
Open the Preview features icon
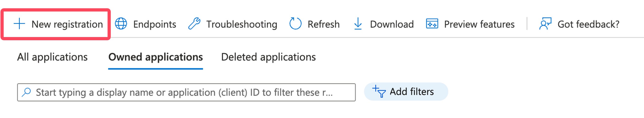[x=432, y=24]
